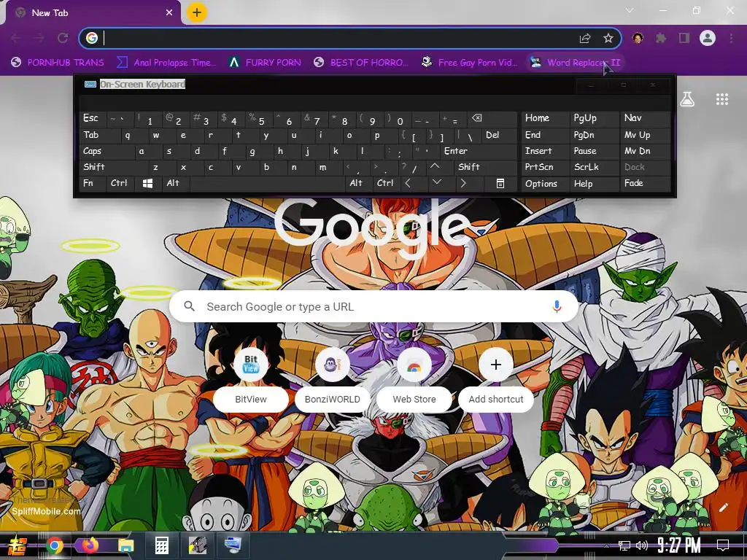Open Search Labs flask icon
747x560 pixels.
pyautogui.click(x=687, y=99)
